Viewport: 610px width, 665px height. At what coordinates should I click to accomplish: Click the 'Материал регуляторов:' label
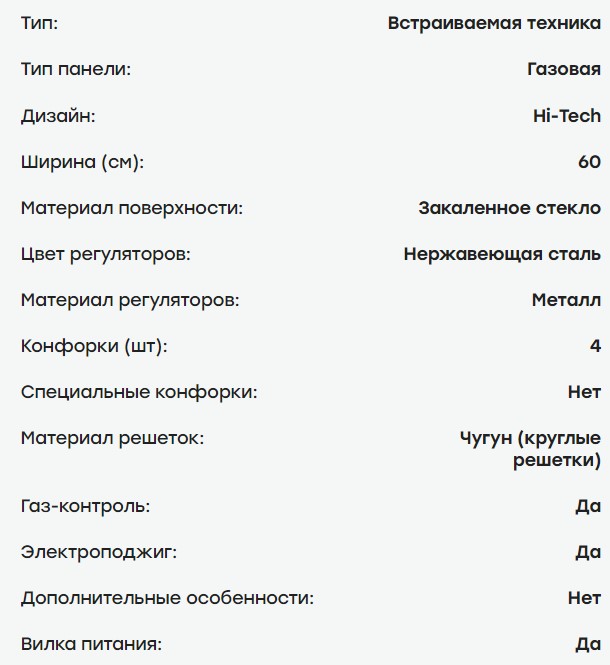[x=130, y=300]
